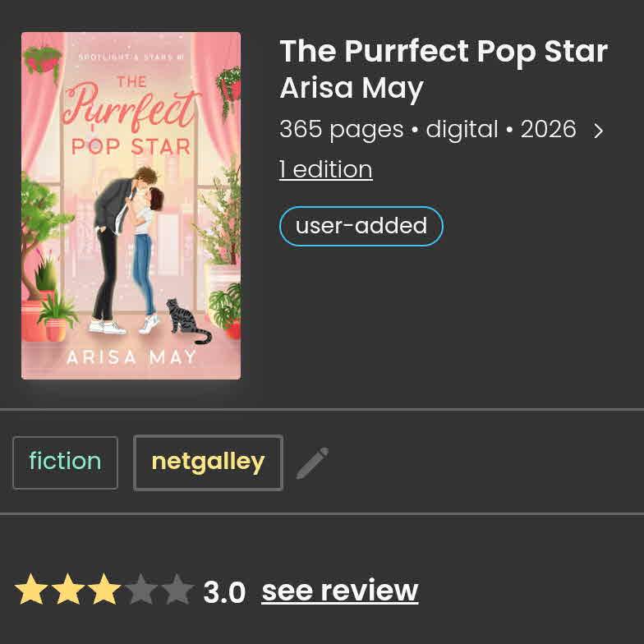644x644 pixels.
Task: Click the 365 pages text
Action: click(x=341, y=130)
